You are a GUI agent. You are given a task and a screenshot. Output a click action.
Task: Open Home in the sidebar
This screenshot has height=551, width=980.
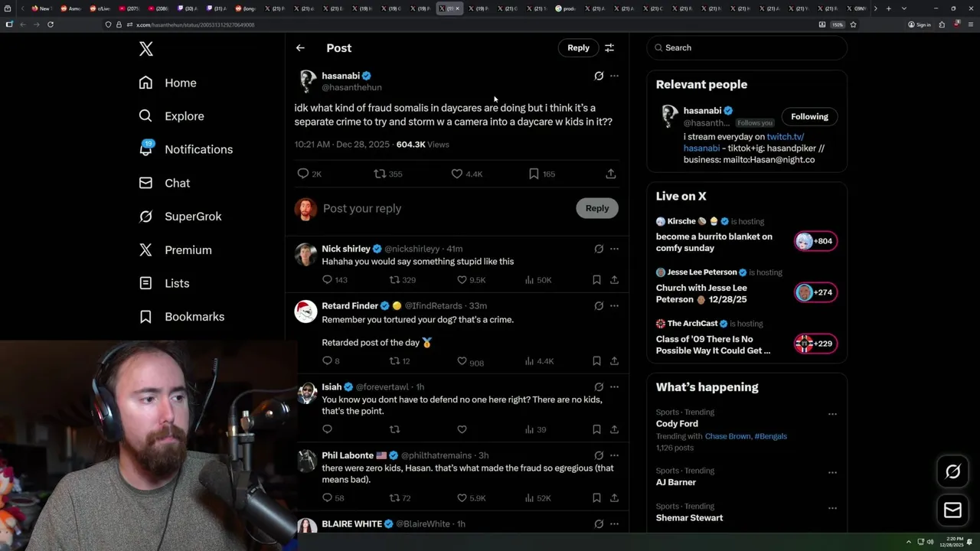[x=168, y=83]
